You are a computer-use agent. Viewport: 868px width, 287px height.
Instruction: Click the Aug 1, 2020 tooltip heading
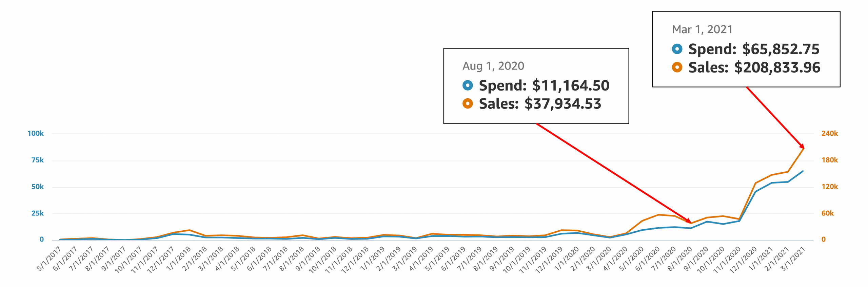(x=493, y=66)
